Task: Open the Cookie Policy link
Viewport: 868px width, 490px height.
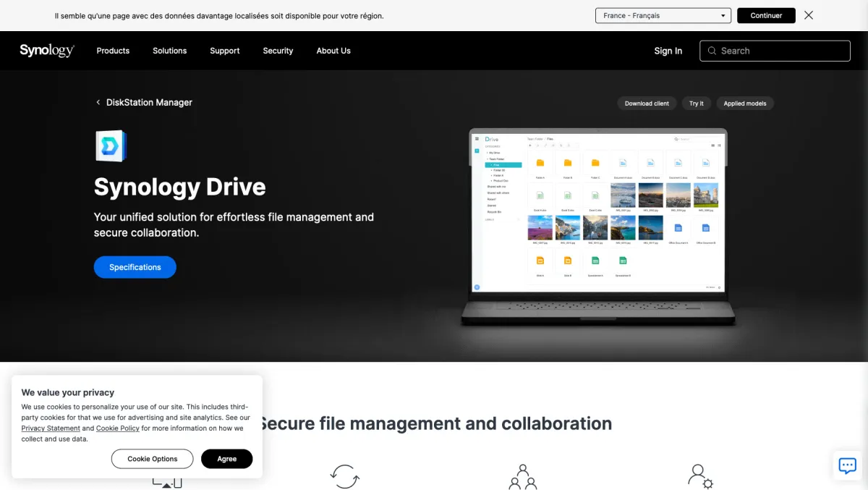Action: [x=118, y=428]
